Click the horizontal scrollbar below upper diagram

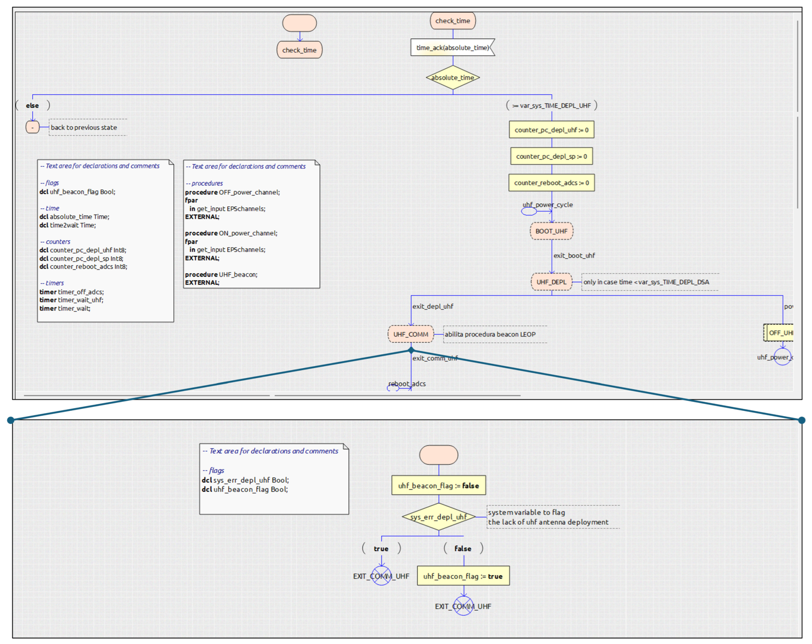(x=147, y=395)
